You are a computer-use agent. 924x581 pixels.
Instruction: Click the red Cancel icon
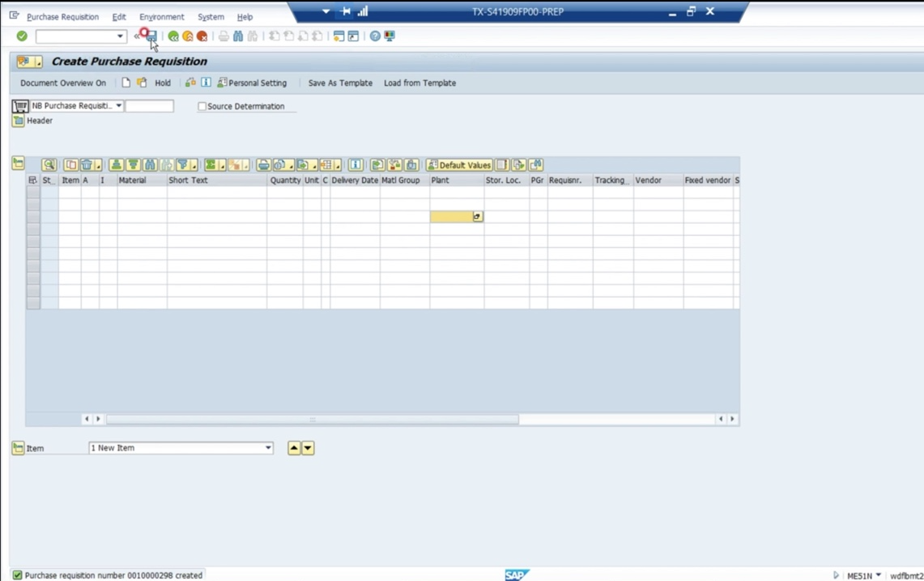[x=202, y=36]
